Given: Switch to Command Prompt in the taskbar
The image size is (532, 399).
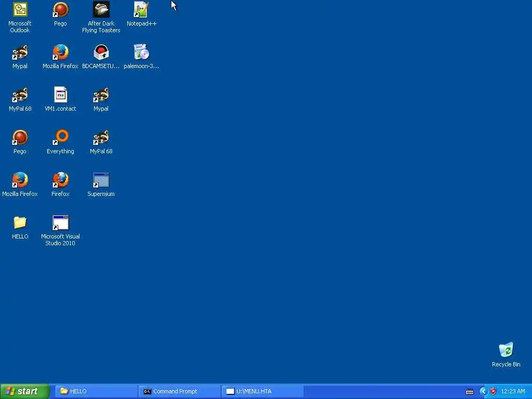Looking at the screenshot, I should click(x=179, y=391).
